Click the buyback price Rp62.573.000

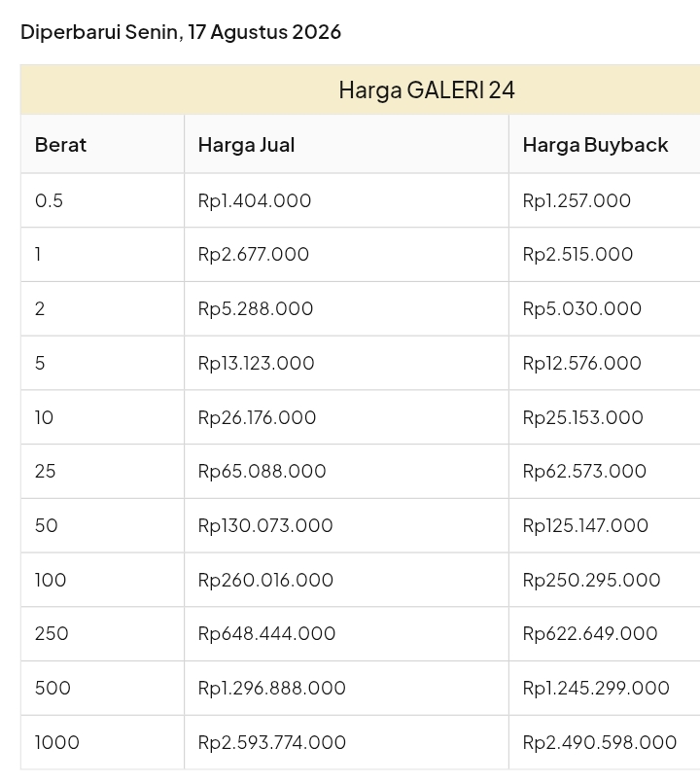tap(584, 471)
